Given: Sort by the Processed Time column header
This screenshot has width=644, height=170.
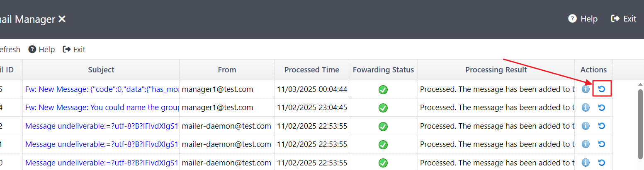Looking at the screenshot, I should coord(311,70).
